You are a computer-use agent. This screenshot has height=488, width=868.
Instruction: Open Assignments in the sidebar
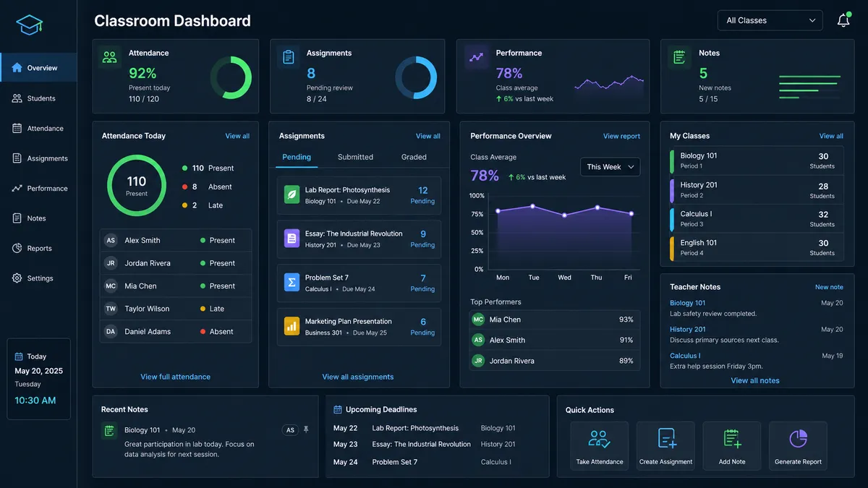coord(38,158)
